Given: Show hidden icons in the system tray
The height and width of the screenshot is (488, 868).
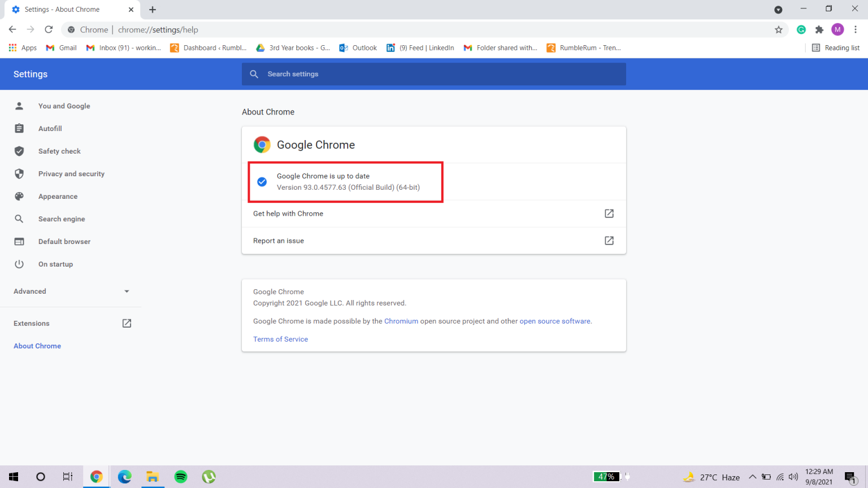Looking at the screenshot, I should [752, 476].
